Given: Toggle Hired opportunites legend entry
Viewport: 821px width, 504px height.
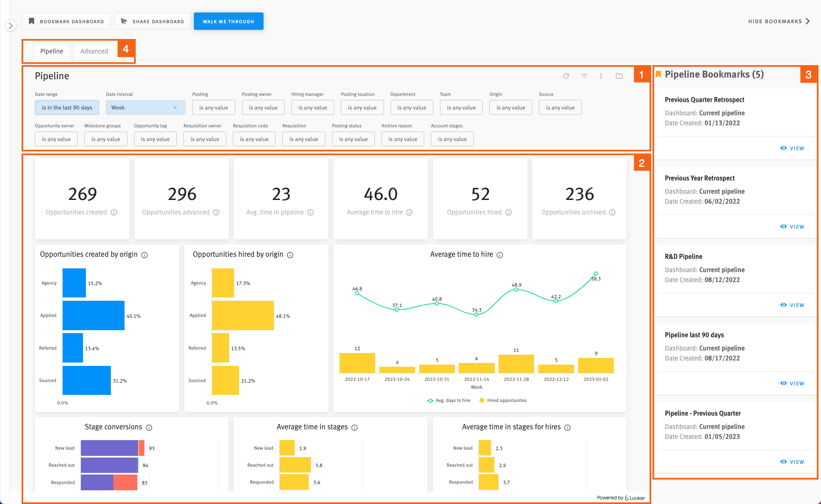Looking at the screenshot, I should click(503, 400).
